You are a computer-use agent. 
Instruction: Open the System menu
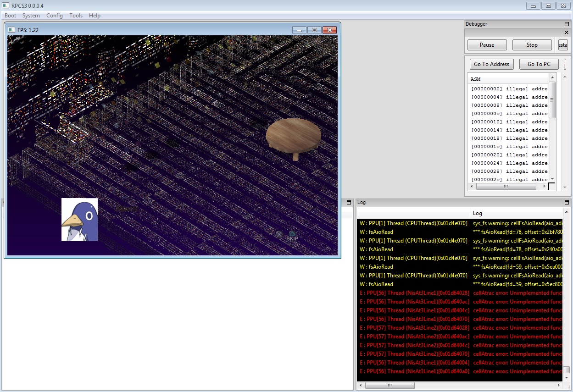pos(31,16)
